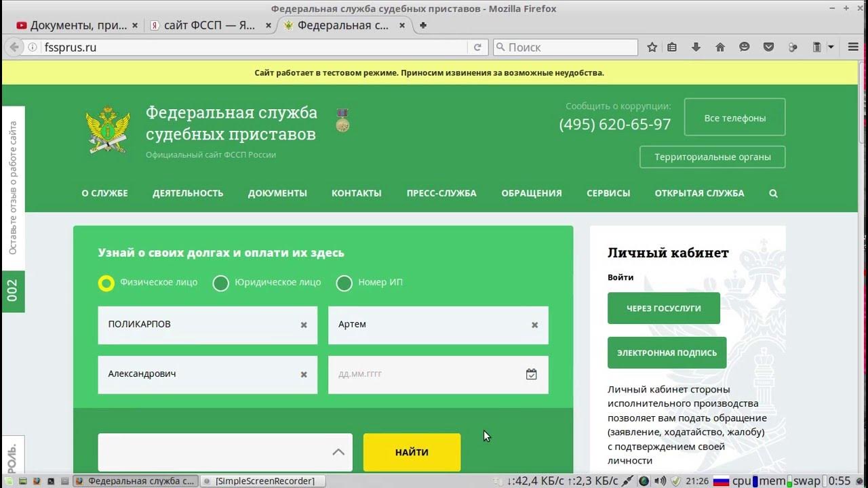Open the bookmarks list icon in the toolbar
This screenshot has width=868, height=488.
672,47
